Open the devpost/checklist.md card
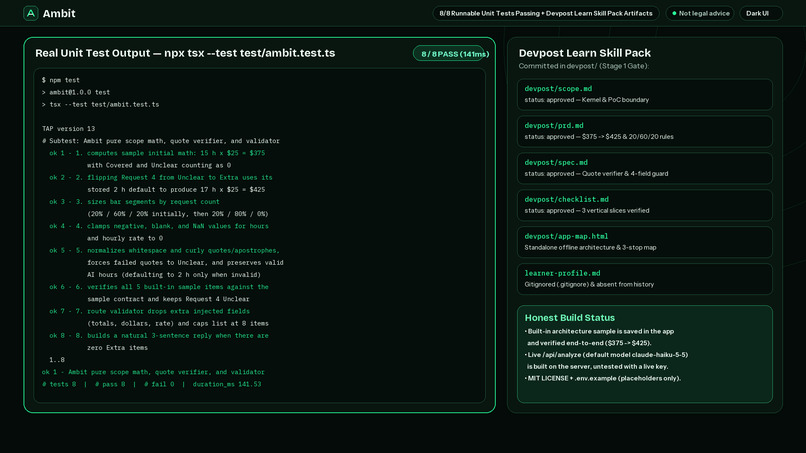 (x=645, y=205)
